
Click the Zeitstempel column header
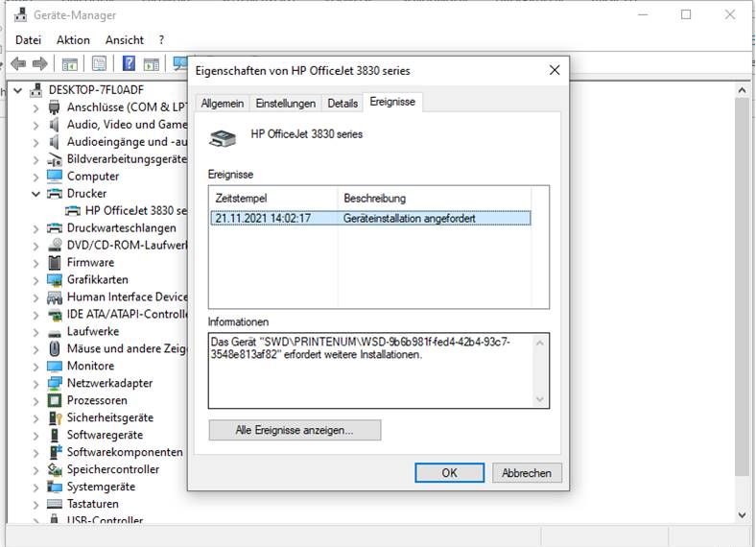pos(273,199)
